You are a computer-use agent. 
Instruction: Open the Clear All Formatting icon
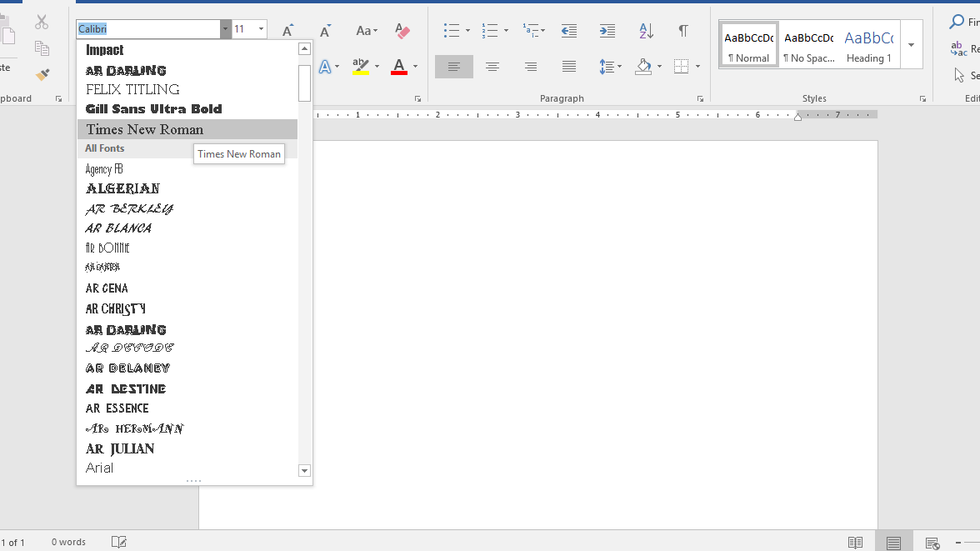[402, 30]
